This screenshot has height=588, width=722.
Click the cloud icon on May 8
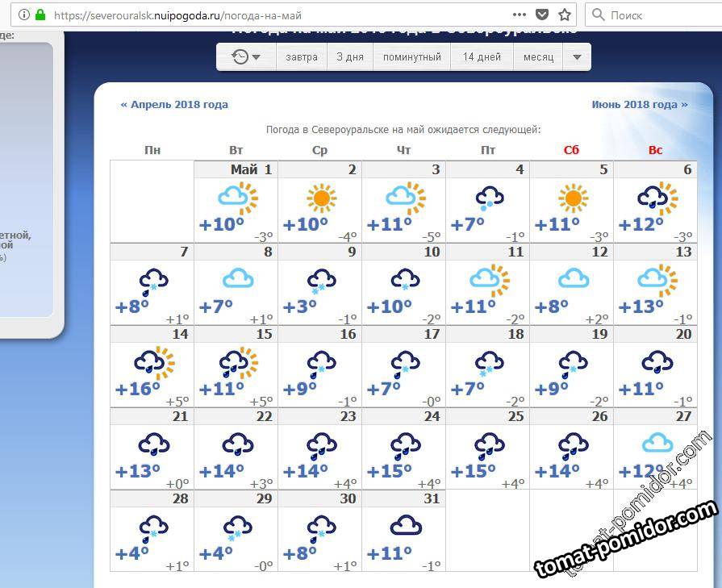point(237,280)
